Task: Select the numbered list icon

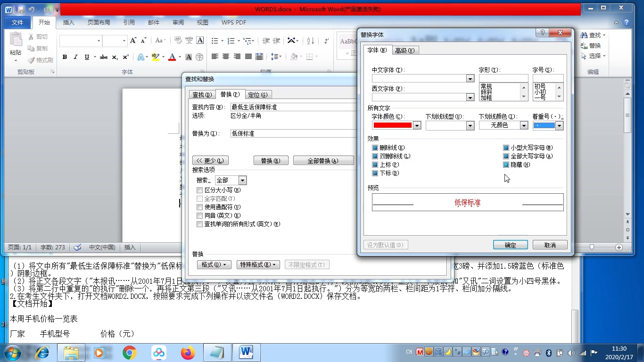Action: [230, 41]
